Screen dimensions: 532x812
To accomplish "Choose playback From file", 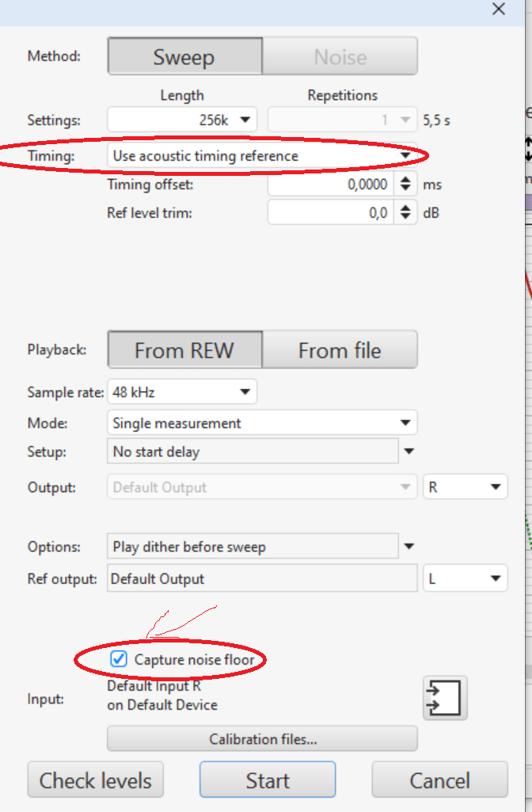I will pyautogui.click(x=340, y=350).
